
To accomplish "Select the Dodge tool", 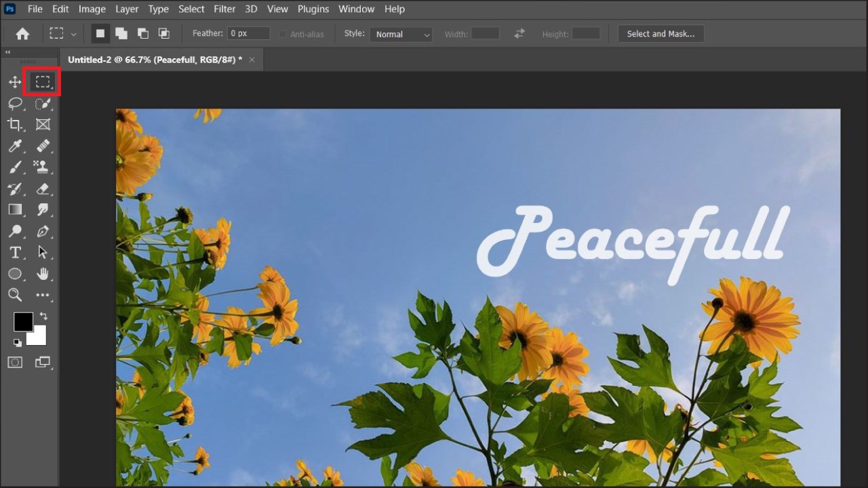I will [15, 231].
